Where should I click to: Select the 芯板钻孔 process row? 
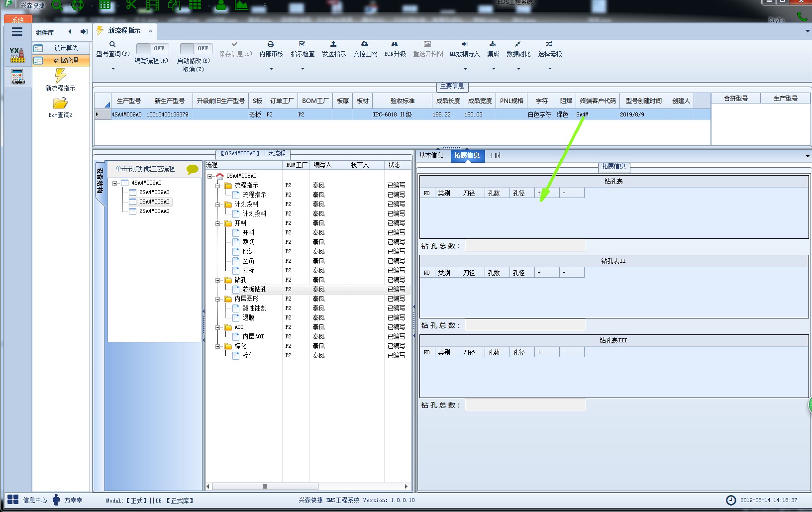coord(308,289)
